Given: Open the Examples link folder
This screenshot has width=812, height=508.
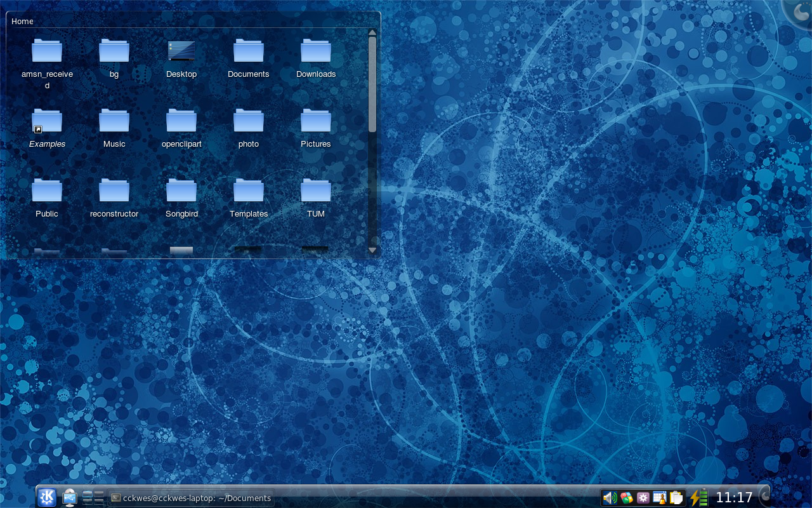Looking at the screenshot, I should (47, 121).
